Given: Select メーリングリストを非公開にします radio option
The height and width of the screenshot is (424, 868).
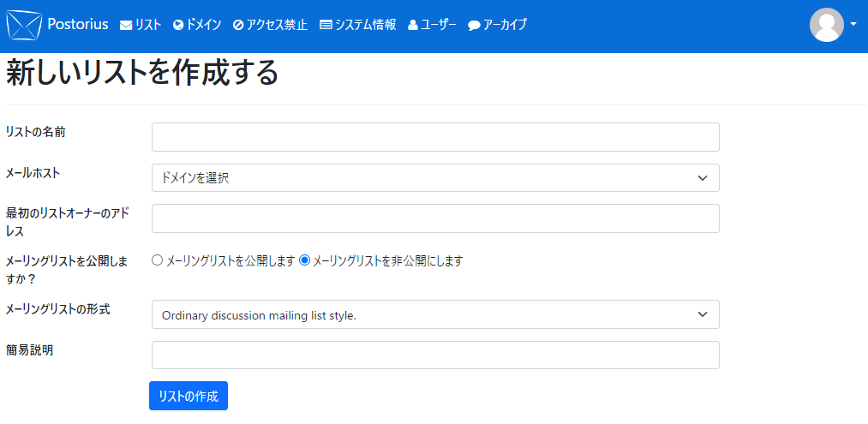Looking at the screenshot, I should tap(304, 260).
